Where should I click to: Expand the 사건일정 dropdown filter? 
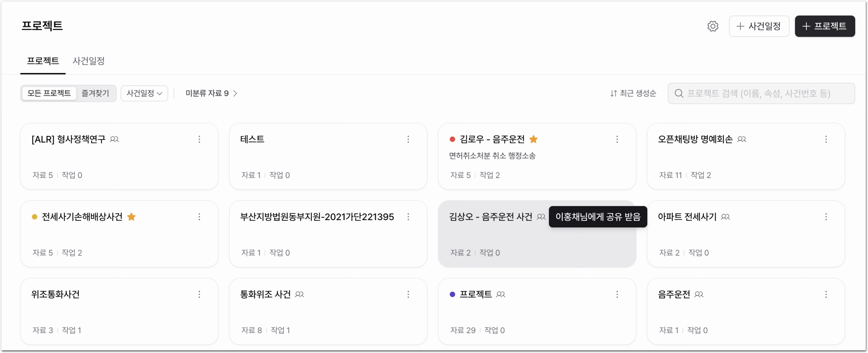pyautogui.click(x=144, y=93)
